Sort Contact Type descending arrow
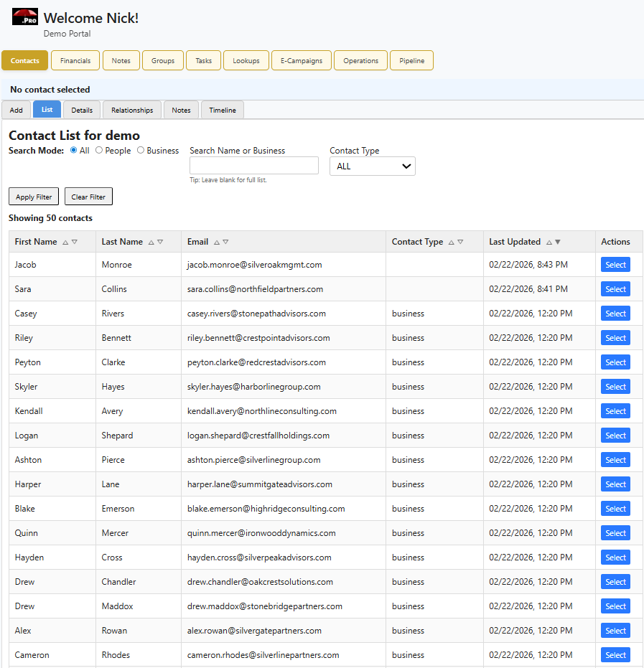 [x=460, y=242]
